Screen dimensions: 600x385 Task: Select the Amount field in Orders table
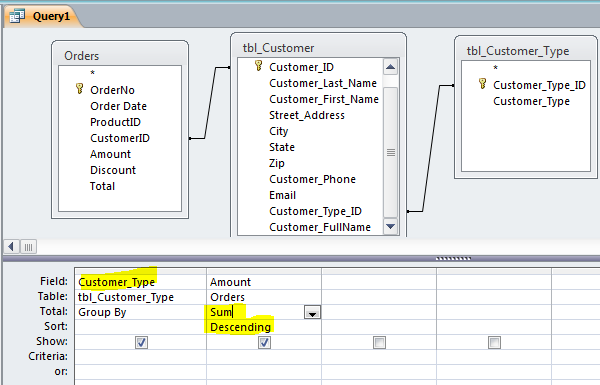[x=110, y=154]
